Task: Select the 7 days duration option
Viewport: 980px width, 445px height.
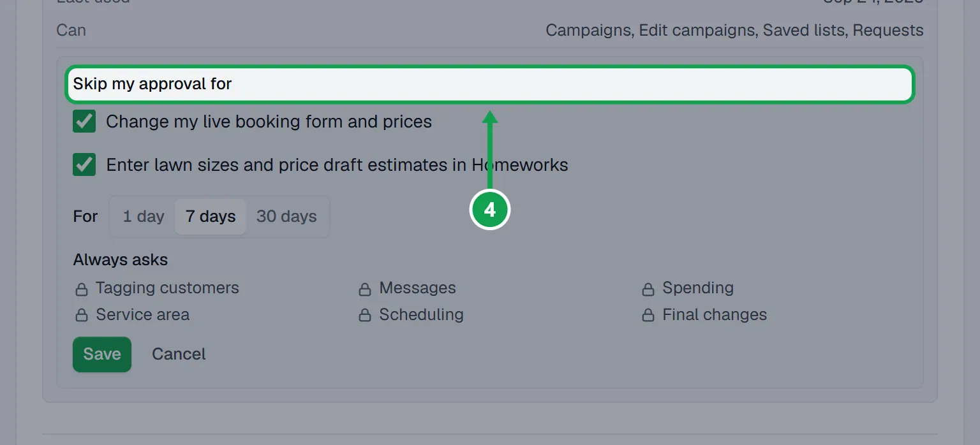Action: (211, 216)
